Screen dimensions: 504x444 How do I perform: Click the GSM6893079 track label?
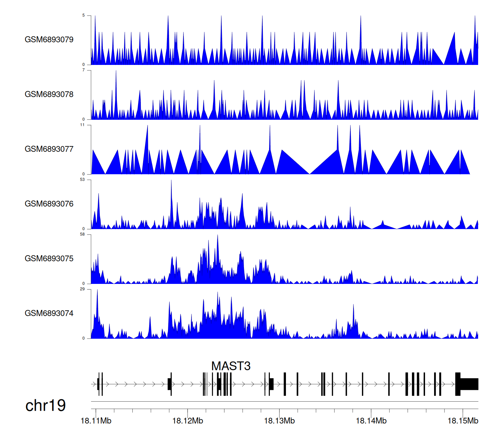point(49,40)
